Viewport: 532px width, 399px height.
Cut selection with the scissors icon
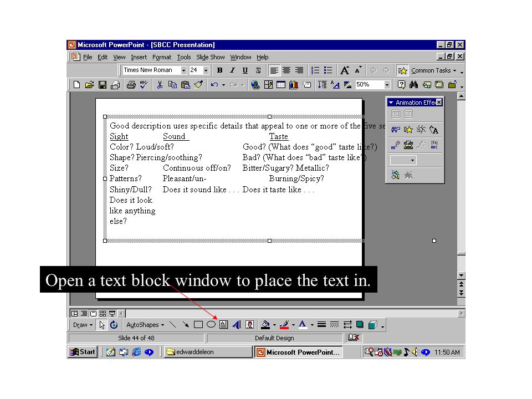(160, 84)
